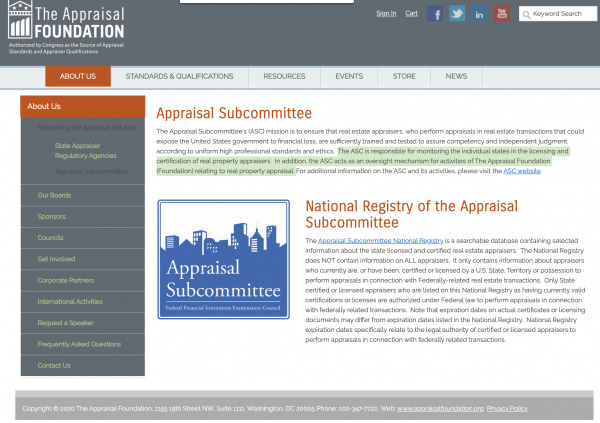Open the YouTube social icon
Viewport: 600px width, 423px height.
[502, 14]
